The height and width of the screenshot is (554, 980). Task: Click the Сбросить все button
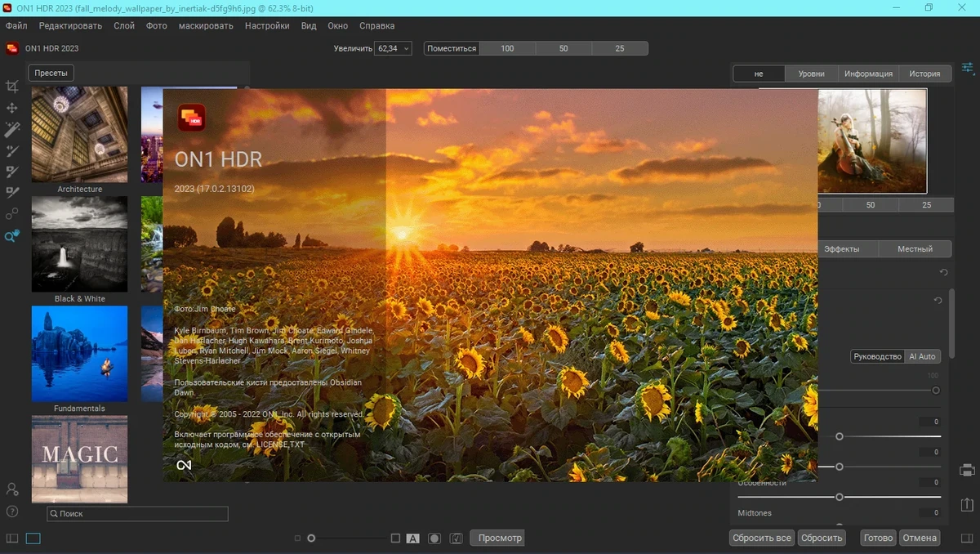[x=761, y=538]
